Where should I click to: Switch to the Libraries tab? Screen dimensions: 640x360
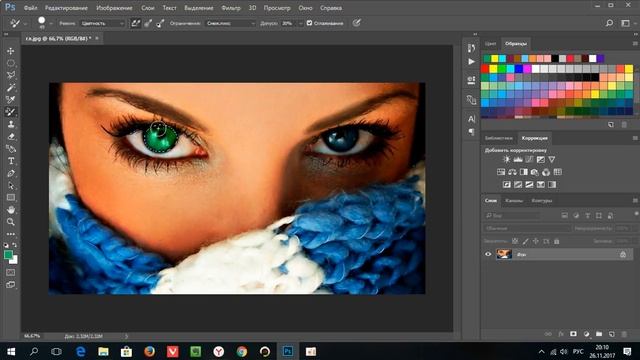click(499, 138)
